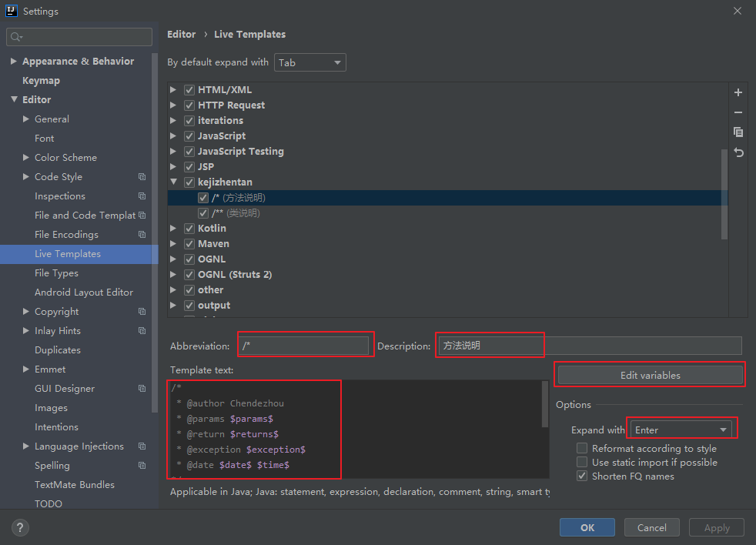Click the Apply button

pos(717,527)
